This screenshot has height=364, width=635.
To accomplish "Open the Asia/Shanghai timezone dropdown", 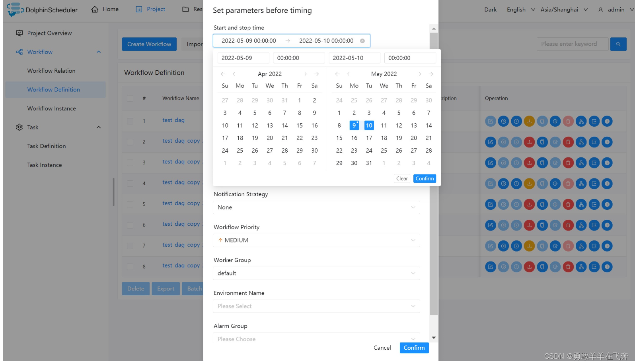I will tap(564, 10).
